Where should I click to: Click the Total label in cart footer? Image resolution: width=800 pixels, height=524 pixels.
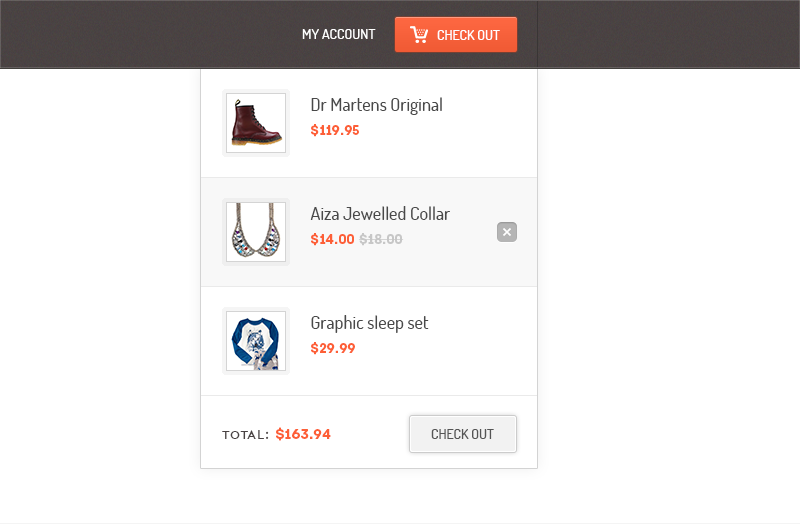click(245, 435)
